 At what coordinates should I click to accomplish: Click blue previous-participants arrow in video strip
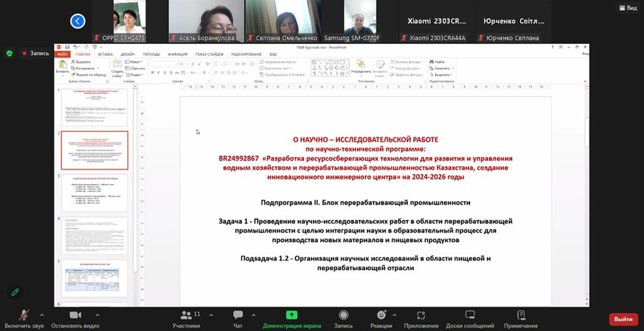pos(77,21)
